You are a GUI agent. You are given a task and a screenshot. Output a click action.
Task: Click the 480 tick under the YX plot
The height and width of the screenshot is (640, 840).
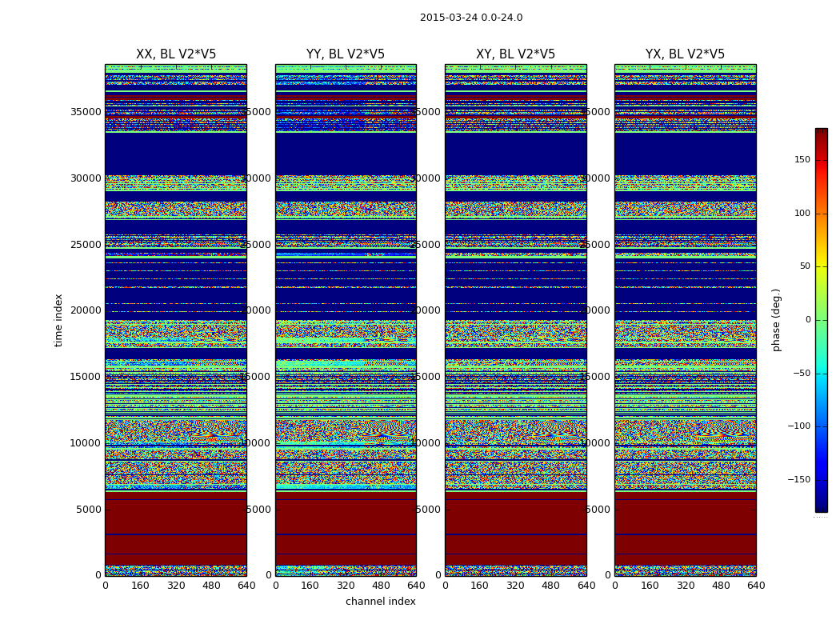(x=721, y=586)
